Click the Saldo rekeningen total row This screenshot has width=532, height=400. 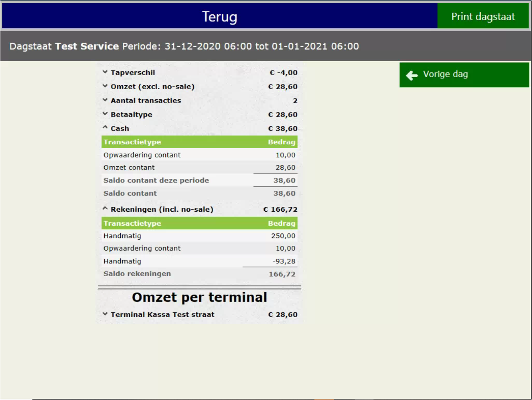pyautogui.click(x=199, y=274)
